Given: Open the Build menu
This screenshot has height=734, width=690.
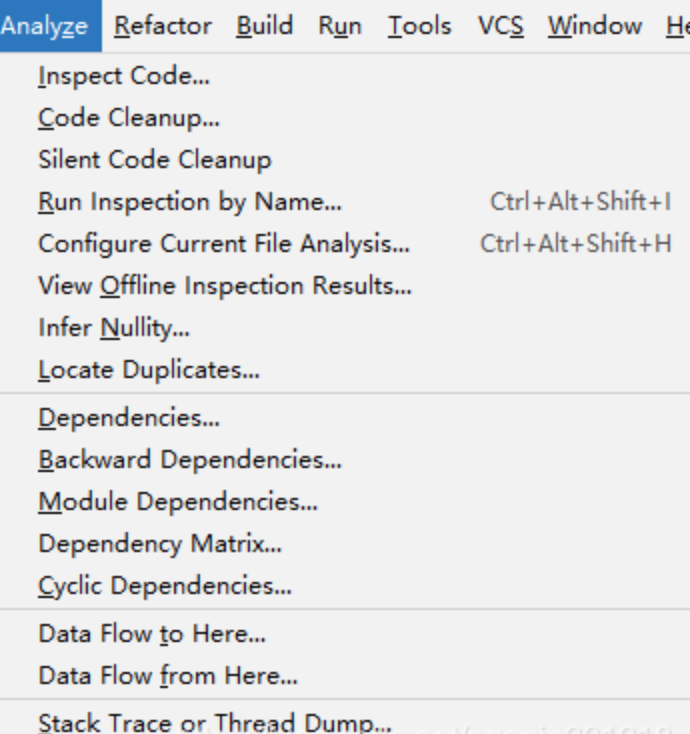Looking at the screenshot, I should [265, 26].
